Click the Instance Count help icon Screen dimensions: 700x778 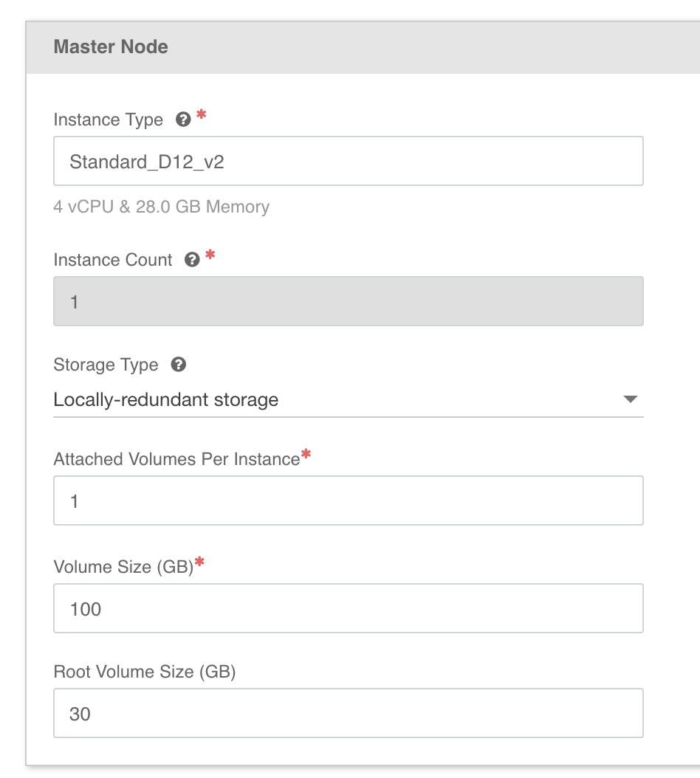coord(191,259)
